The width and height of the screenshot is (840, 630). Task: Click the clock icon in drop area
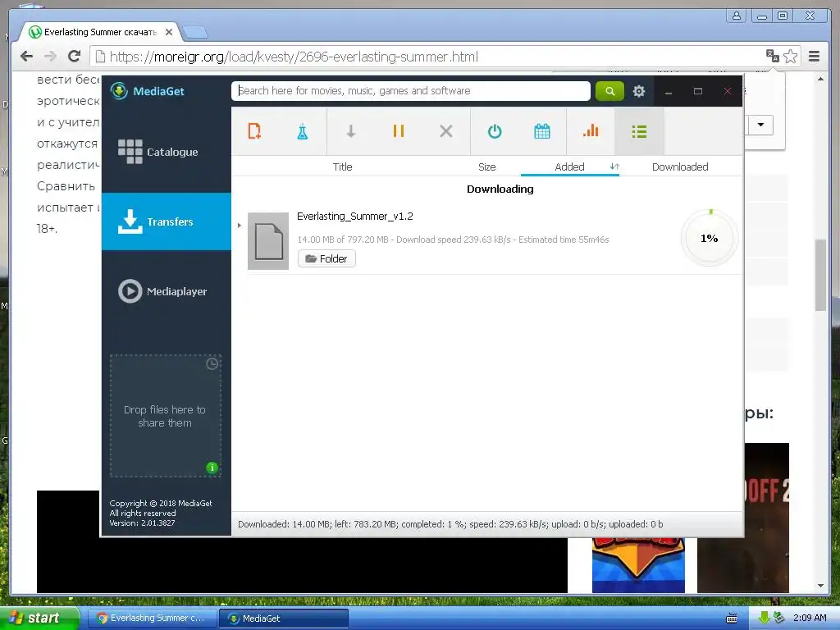[x=212, y=363]
